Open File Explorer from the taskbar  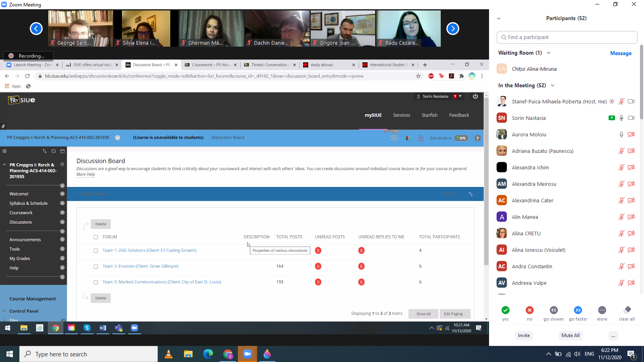coord(188,354)
